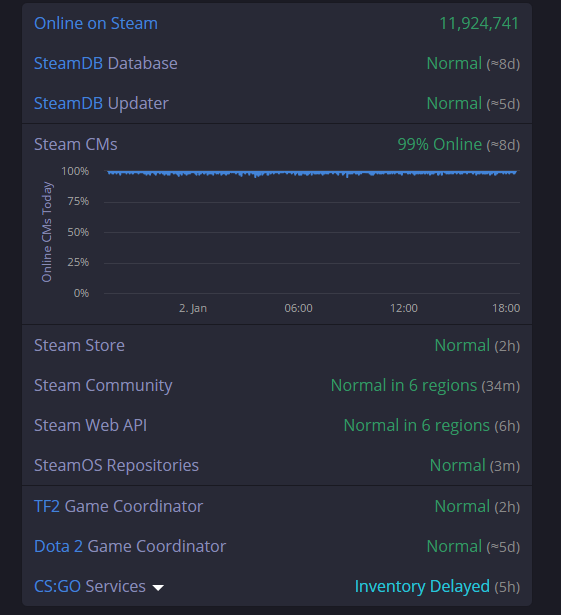
Task: Click the 'Inventory Delayed' status text
Action: pos(422,587)
